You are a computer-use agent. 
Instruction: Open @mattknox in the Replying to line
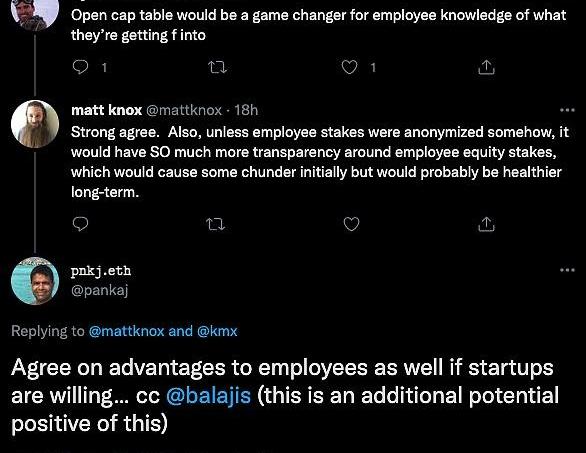(x=126, y=331)
